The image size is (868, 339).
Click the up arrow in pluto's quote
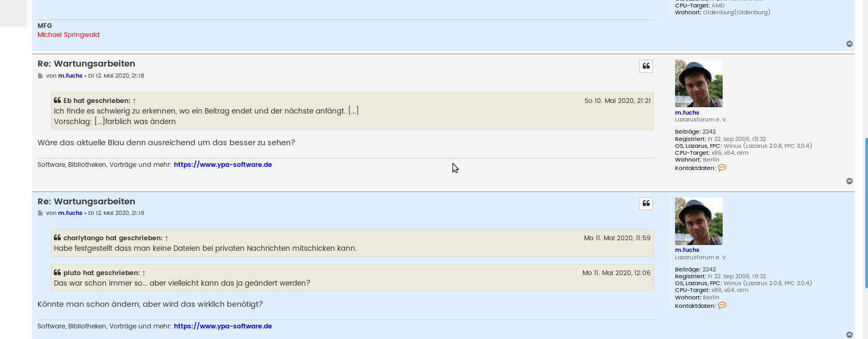pyautogui.click(x=144, y=273)
